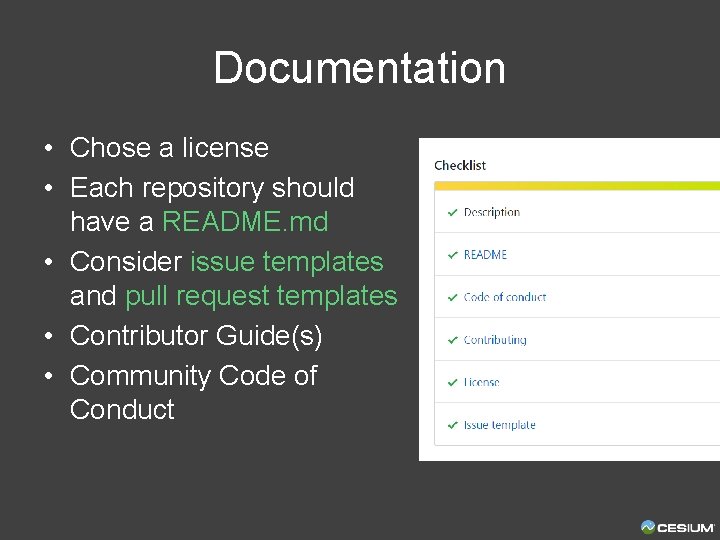This screenshot has height=540, width=720.
Task: Select the 'Chose a license' bullet
Action: (169, 148)
